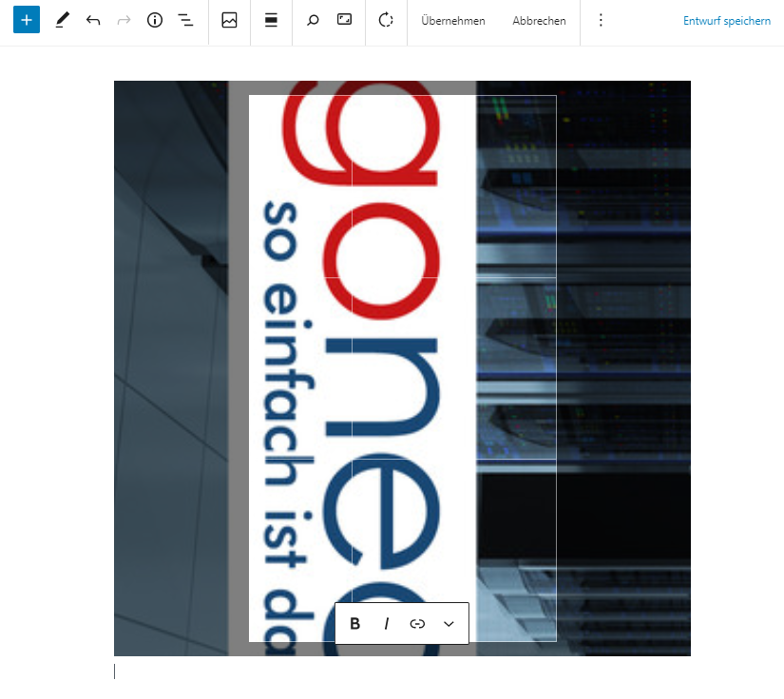Expand more caption formatting options
The height and width of the screenshot is (699, 784).
[x=449, y=624]
